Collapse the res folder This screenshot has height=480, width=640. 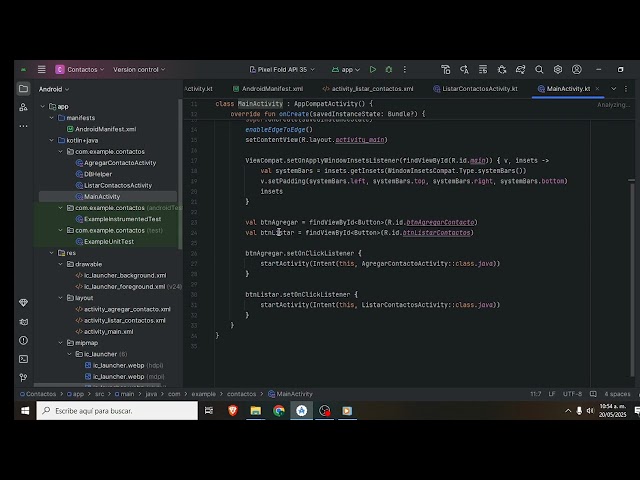(x=51, y=253)
